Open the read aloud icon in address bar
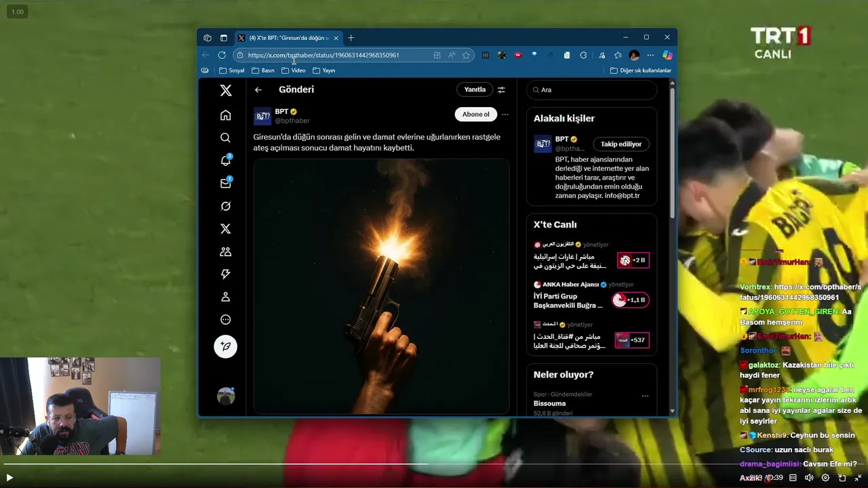 452,55
